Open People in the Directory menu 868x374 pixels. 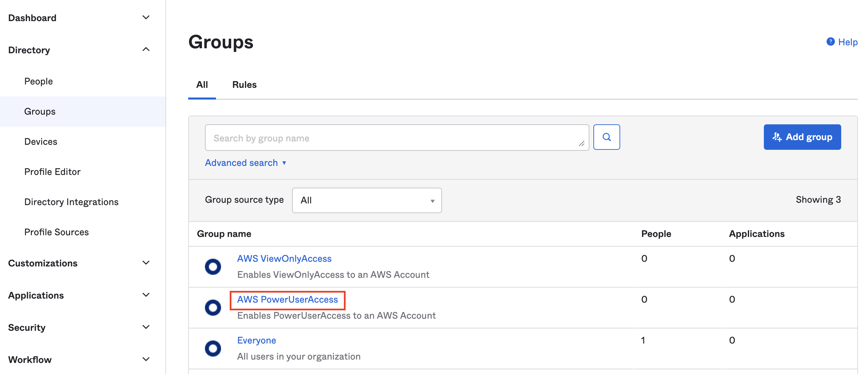[x=39, y=81]
